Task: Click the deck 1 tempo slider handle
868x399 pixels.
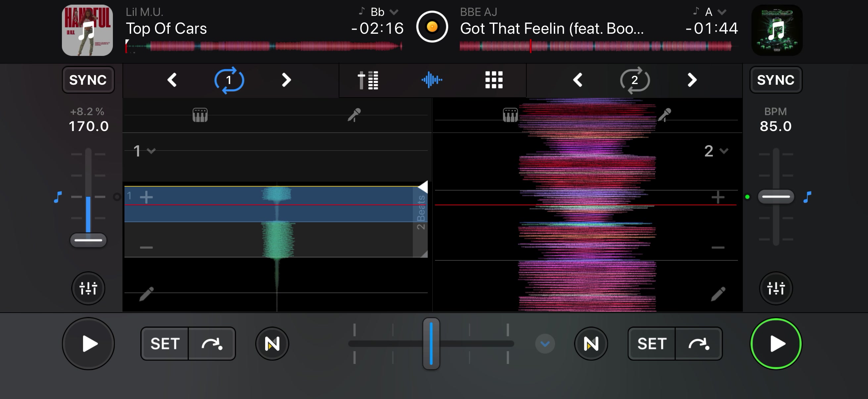Action: point(88,240)
